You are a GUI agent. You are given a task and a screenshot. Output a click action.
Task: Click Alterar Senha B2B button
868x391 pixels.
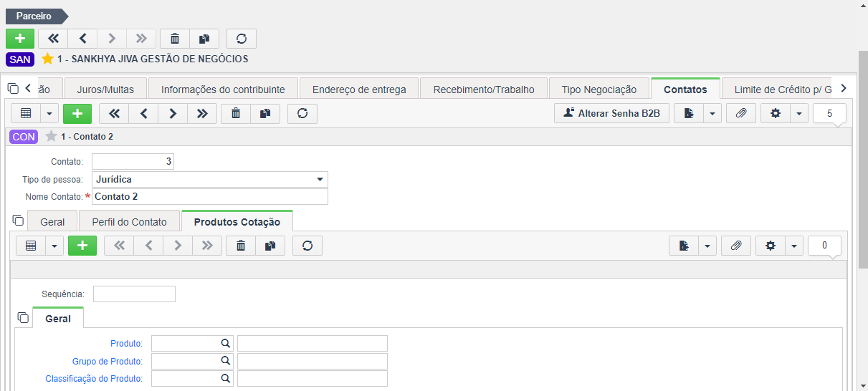point(611,113)
